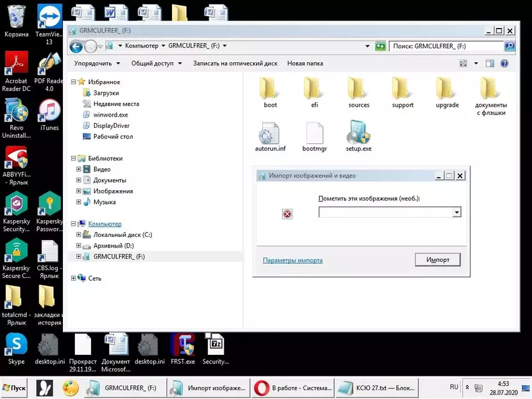
Task: Select Архивный (D:) drive
Action: click(108, 246)
